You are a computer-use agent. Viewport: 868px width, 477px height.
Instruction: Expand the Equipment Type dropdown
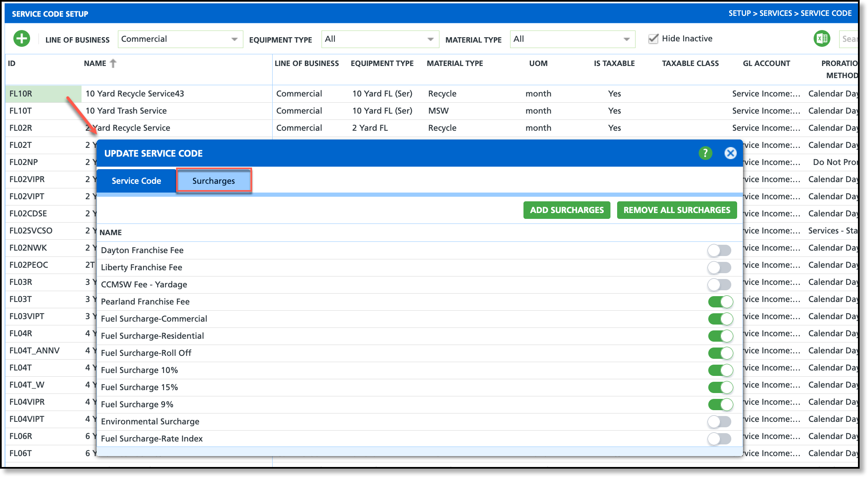point(380,39)
